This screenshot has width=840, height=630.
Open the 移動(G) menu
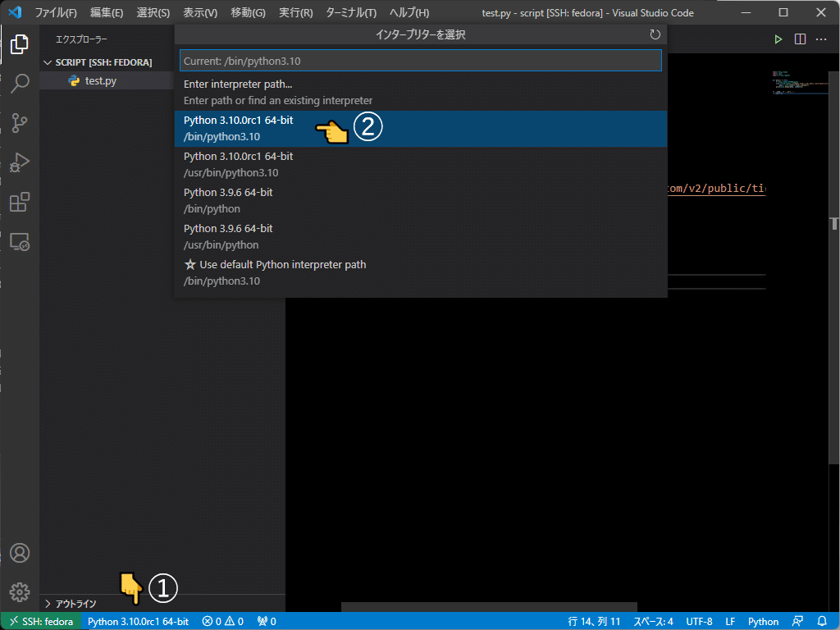click(x=248, y=12)
